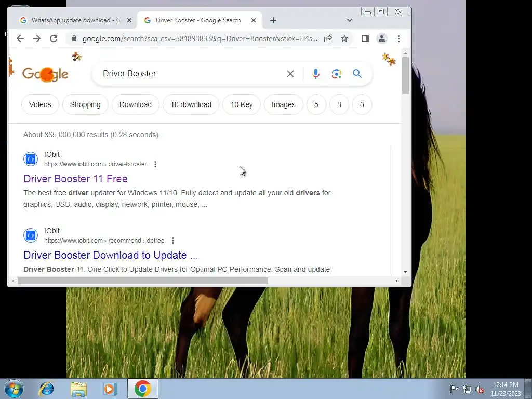Viewport: 532px width, 399px height.
Task: Click the iobit.com recommend dbfree URL text
Action: click(104, 241)
